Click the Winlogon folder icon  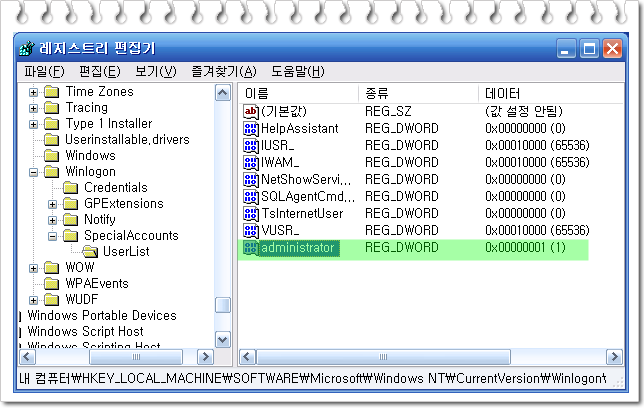click(x=51, y=172)
